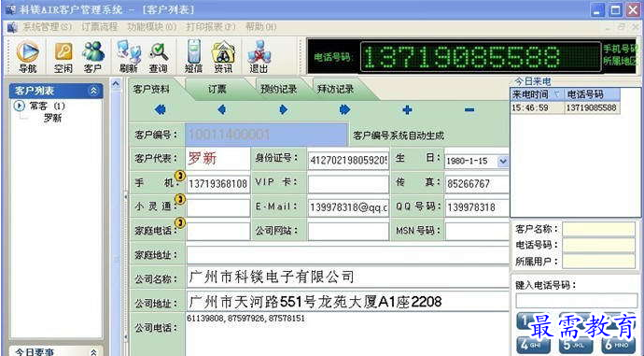Open the 查询 search toolbar icon
The width and height of the screenshot is (644, 356).
point(159,57)
